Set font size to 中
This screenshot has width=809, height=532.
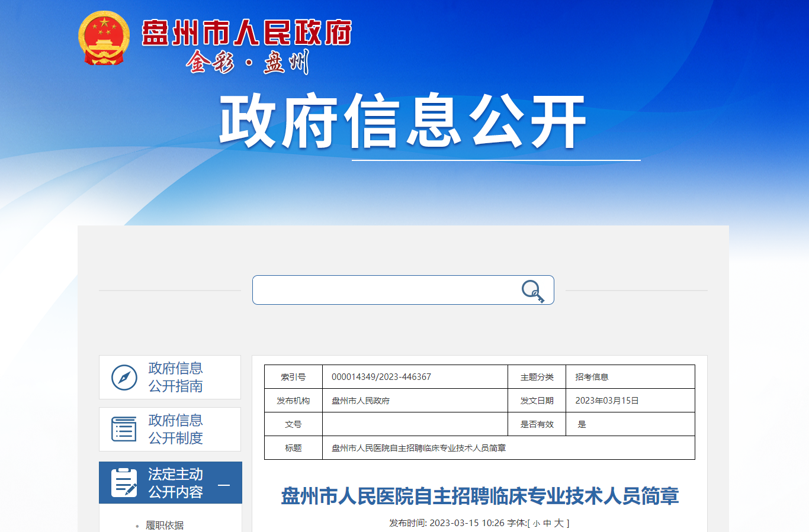547,523
